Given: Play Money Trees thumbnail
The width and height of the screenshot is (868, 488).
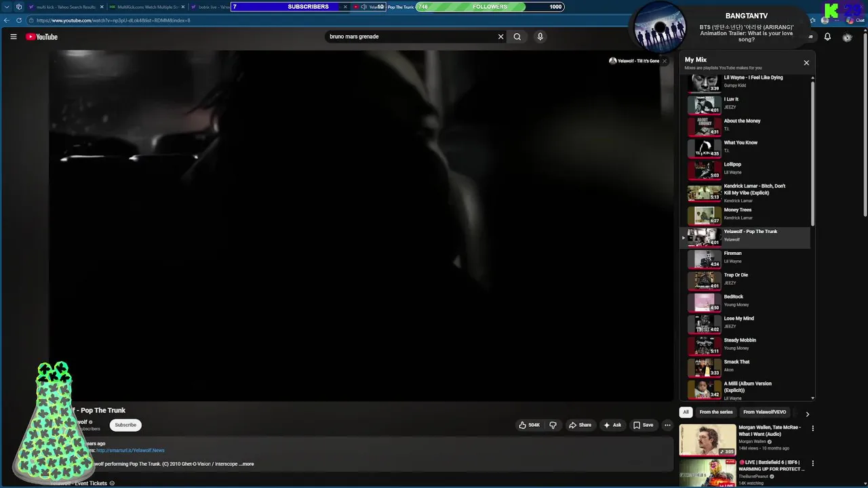Looking at the screenshot, I should (x=705, y=216).
